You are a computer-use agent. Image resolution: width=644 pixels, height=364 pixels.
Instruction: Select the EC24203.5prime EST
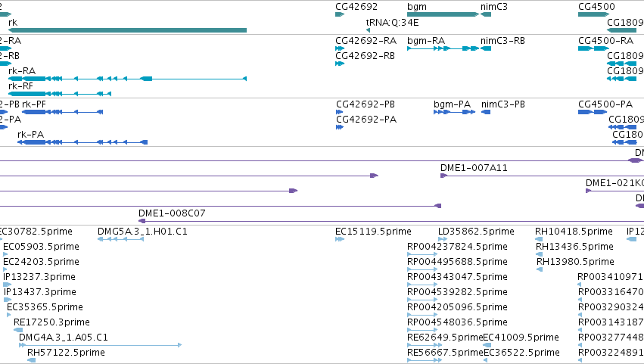click(x=5, y=269)
